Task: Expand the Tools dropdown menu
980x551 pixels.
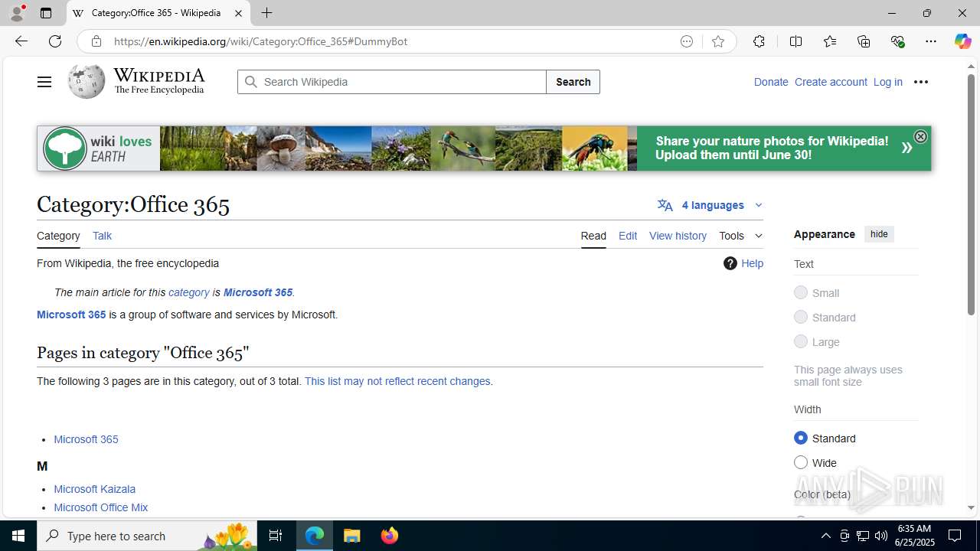Action: 740,236
